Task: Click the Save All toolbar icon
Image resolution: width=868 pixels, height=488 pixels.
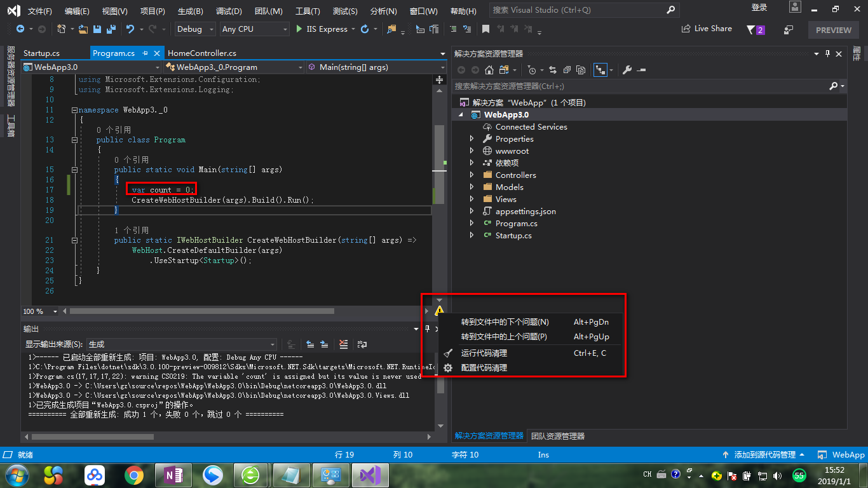Action: pyautogui.click(x=112, y=29)
